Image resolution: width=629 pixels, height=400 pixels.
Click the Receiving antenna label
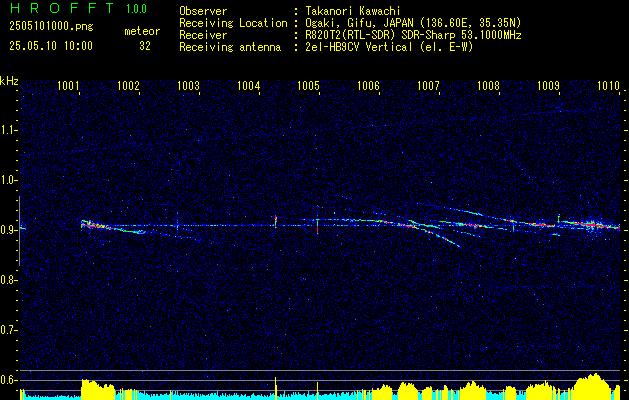(x=230, y=47)
